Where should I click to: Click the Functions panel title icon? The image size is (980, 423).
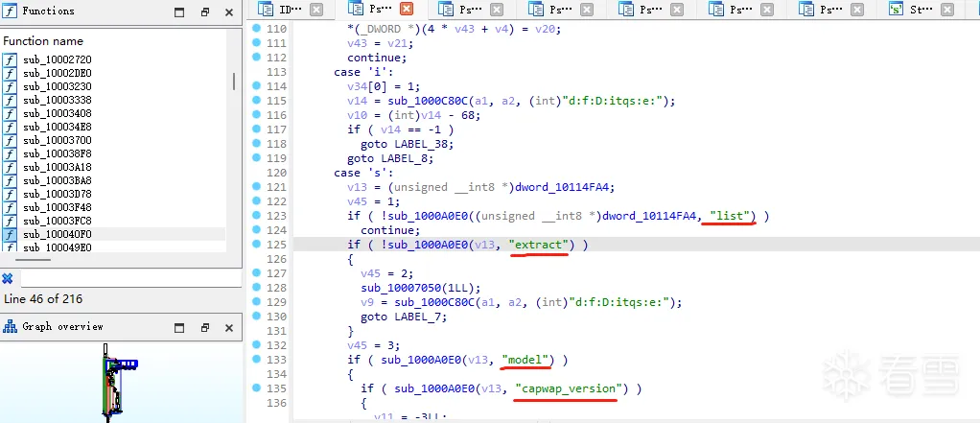click(10, 11)
